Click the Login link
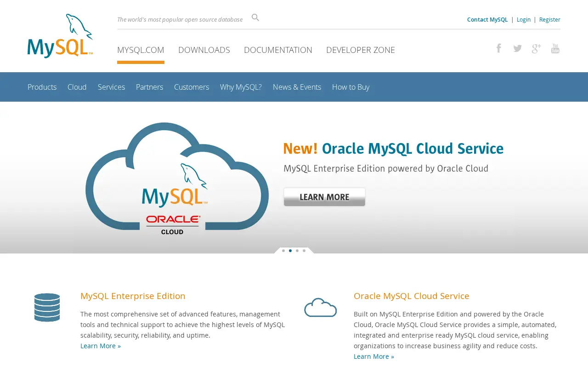This screenshot has height=368, width=588. point(524,19)
